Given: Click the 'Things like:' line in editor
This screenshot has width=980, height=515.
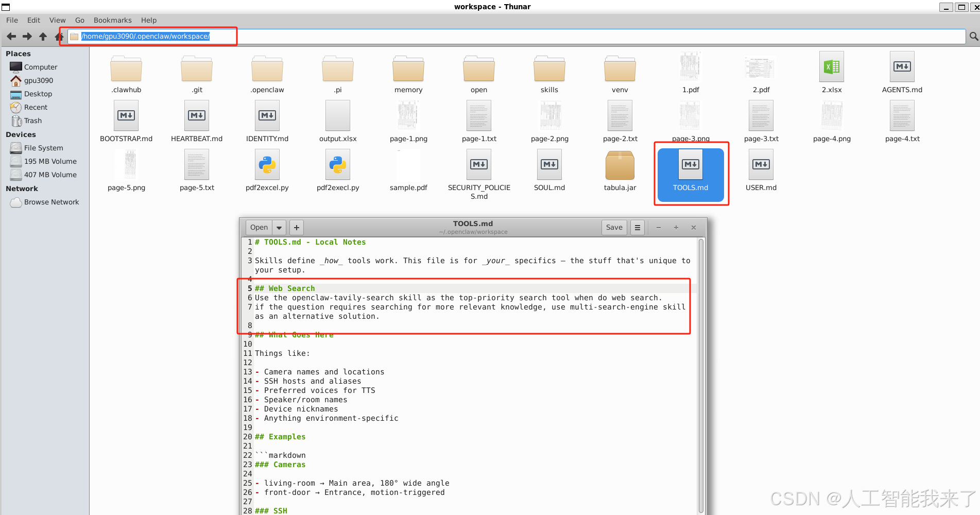Looking at the screenshot, I should 282,353.
